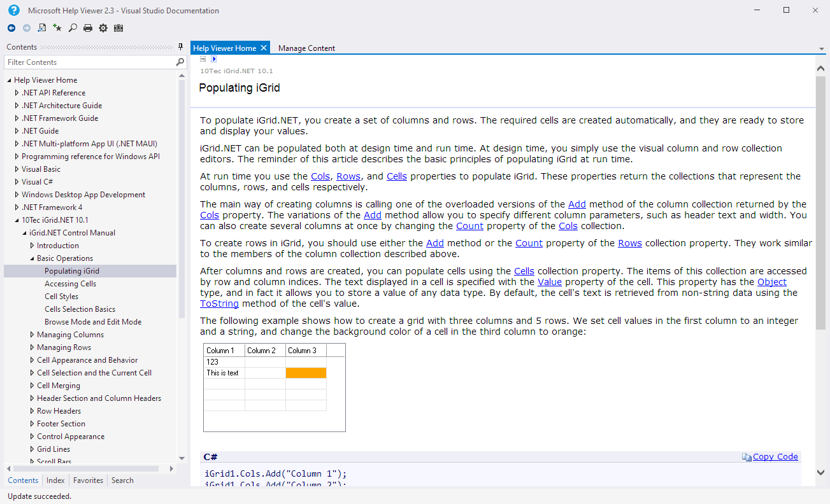Viewport: 830px width, 504px height.
Task: Expand the Managing Columns node
Action: tap(32, 335)
